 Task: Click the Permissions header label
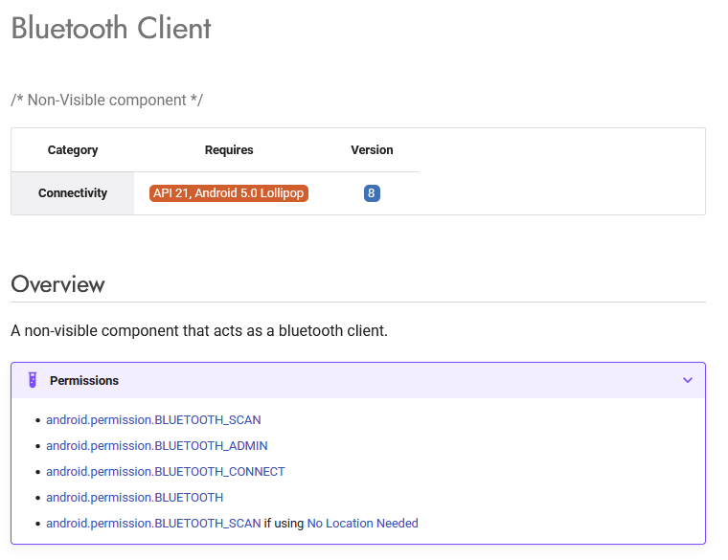(x=84, y=381)
